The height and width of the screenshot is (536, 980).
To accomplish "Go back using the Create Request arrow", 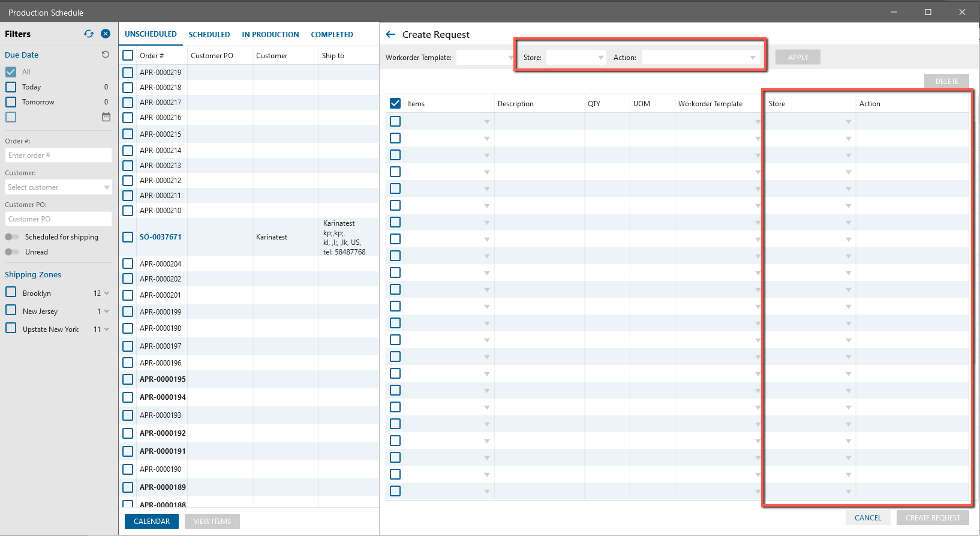I will (x=390, y=35).
